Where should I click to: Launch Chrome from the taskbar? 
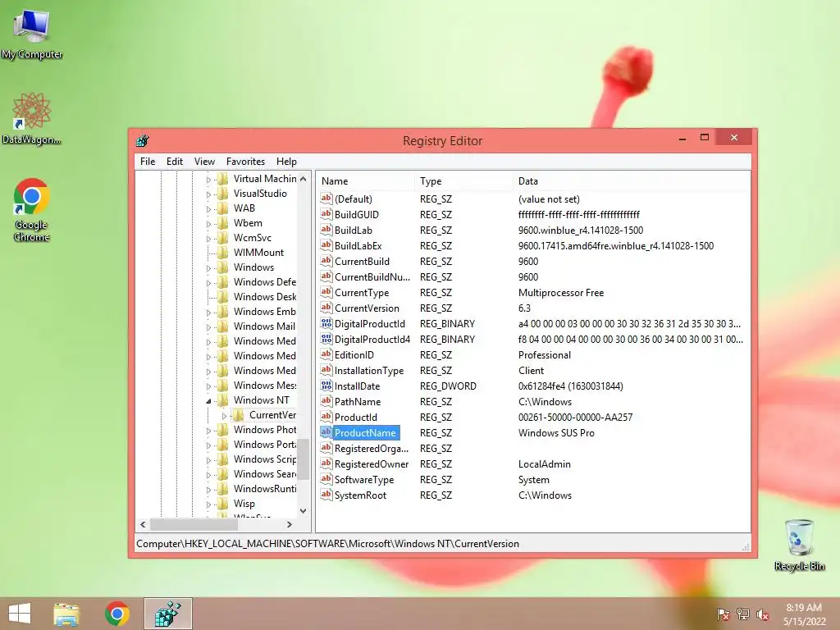coord(117,614)
